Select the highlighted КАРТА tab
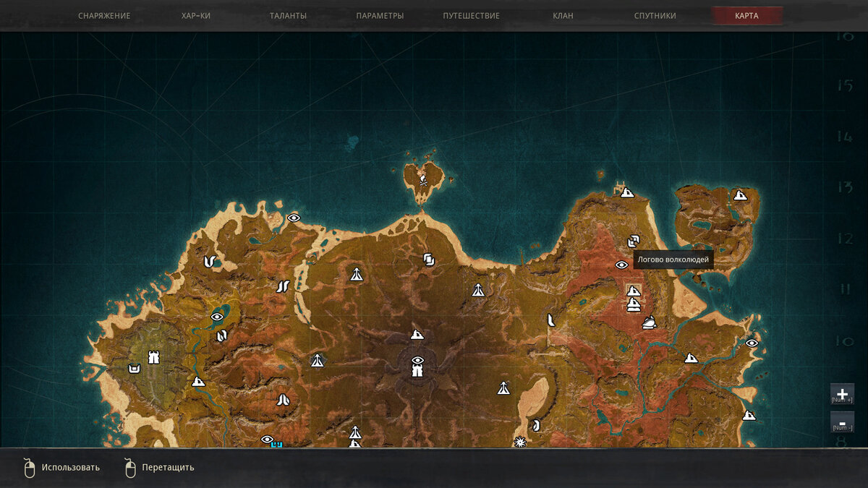 (x=746, y=16)
